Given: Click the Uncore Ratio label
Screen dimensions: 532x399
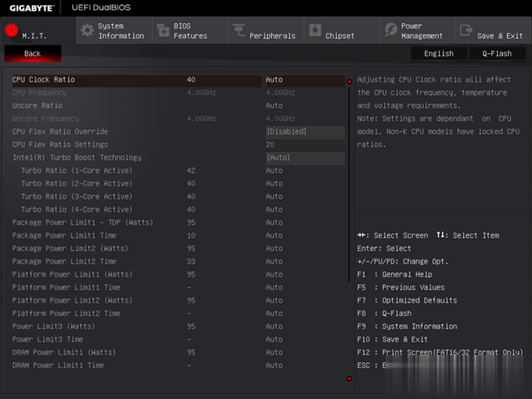Looking at the screenshot, I should (37, 106).
